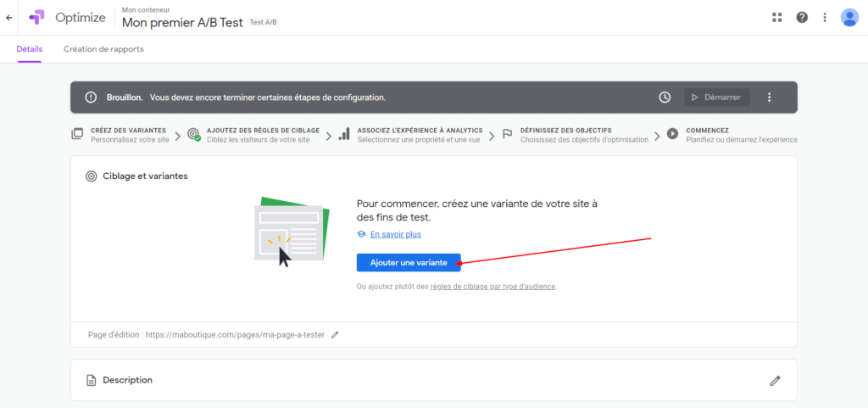Open the help question mark icon
The image size is (868, 408).
point(801,18)
